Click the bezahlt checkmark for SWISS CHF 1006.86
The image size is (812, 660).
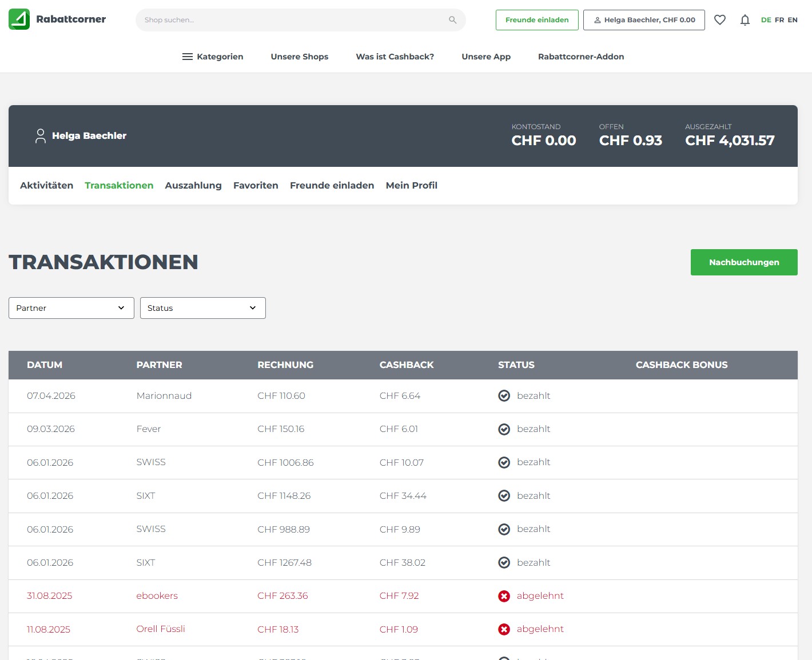coord(504,462)
